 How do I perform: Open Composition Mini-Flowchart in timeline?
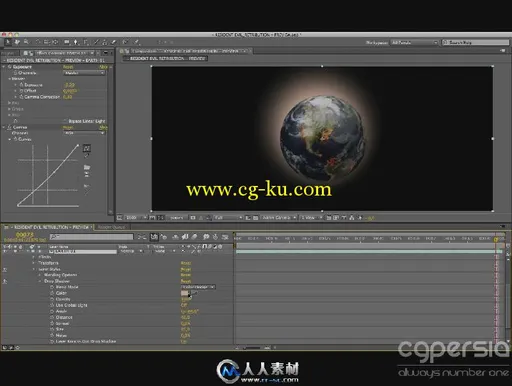pyautogui.click(x=142, y=237)
